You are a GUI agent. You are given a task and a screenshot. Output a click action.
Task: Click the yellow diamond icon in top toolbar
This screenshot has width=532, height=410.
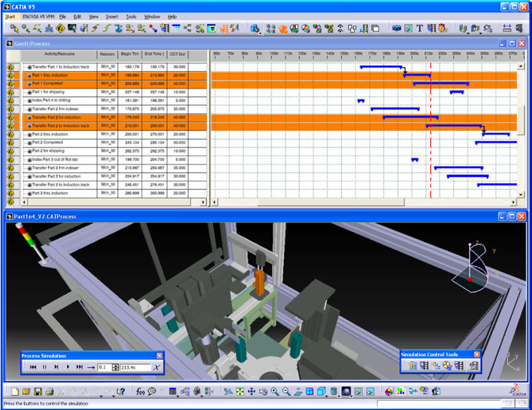(x=61, y=29)
